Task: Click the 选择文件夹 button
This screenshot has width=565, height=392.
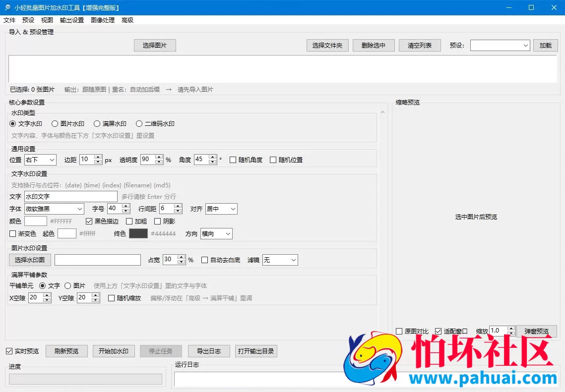Action: (x=327, y=46)
